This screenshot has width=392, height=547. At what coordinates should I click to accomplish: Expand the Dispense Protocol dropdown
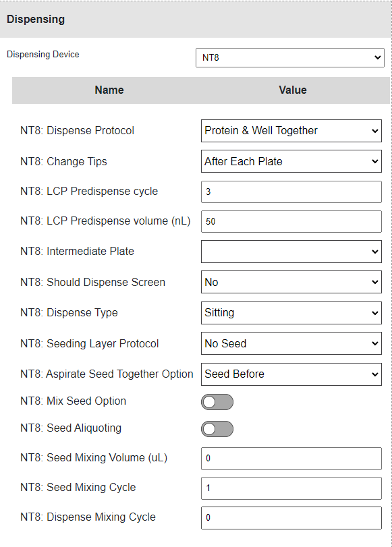click(291, 131)
